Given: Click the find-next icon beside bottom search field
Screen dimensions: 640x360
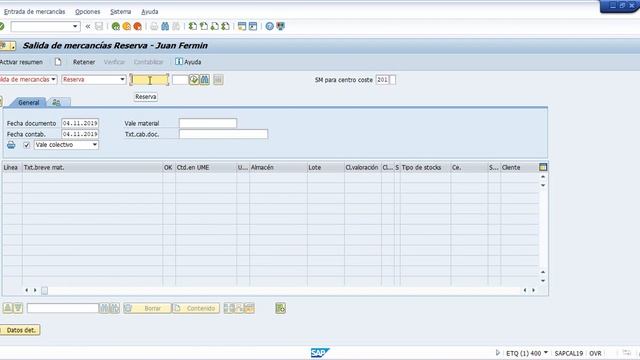Looking at the screenshot, I should point(115,308).
